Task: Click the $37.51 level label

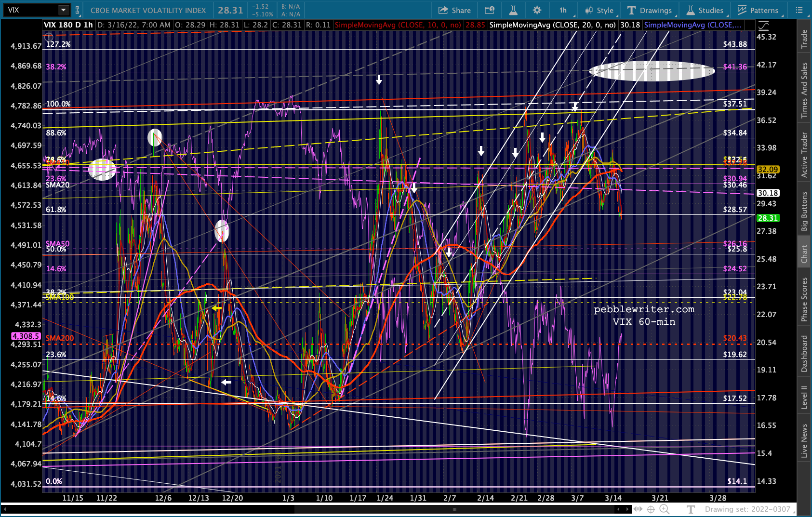Action: [735, 104]
